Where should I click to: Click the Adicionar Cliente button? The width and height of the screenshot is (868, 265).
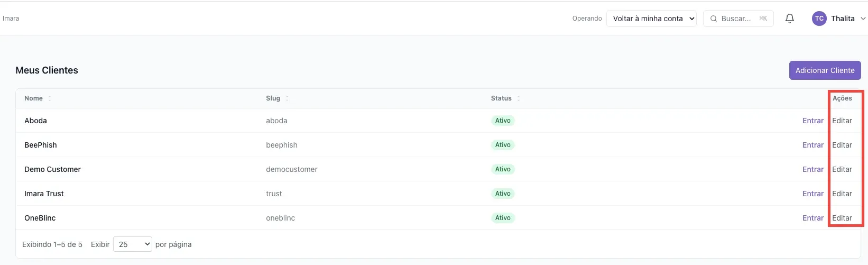[825, 70]
